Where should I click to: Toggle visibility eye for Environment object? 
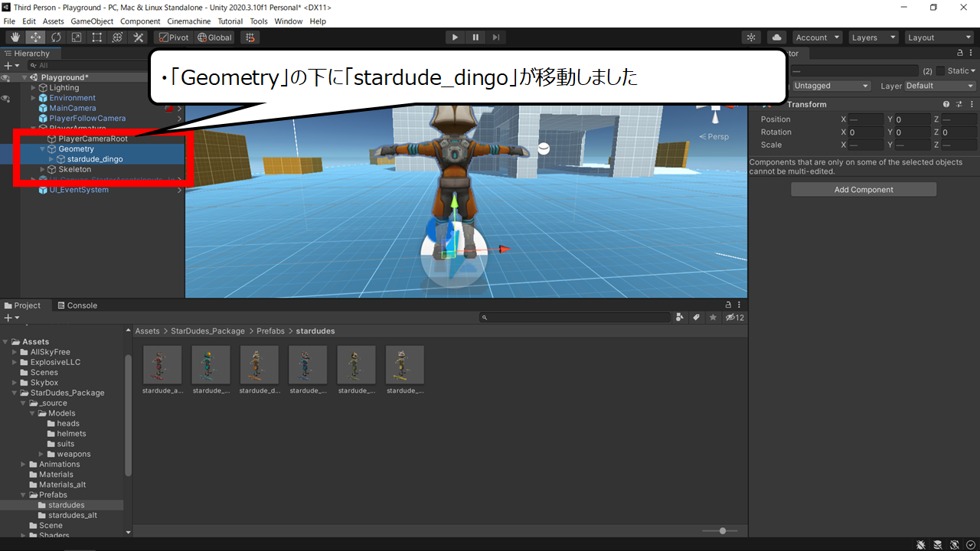[x=5, y=98]
